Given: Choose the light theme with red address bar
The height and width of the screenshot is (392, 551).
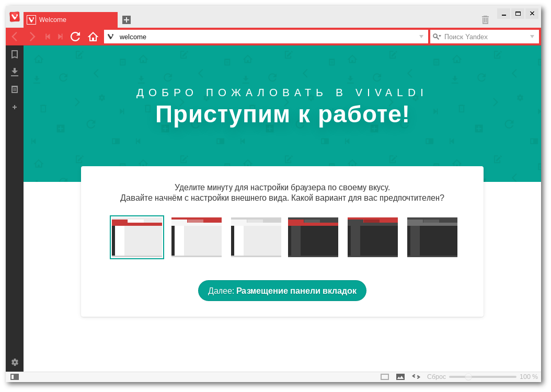Looking at the screenshot, I should [137, 237].
